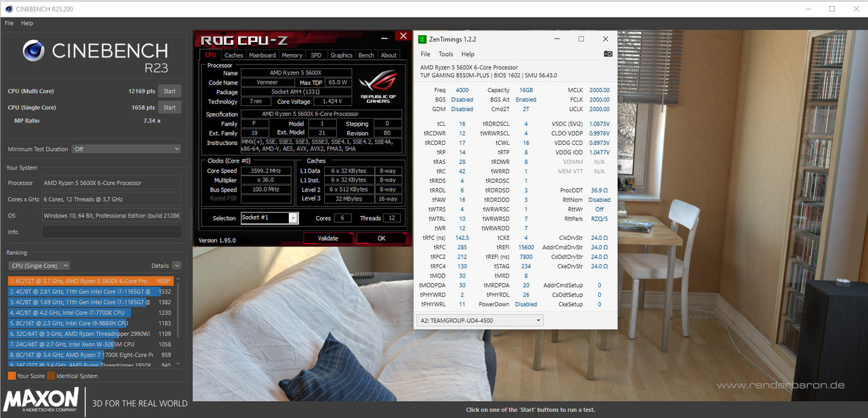Screen dimensions: 868x418
Task: Click Details label in ranking header
Action: 160,266
